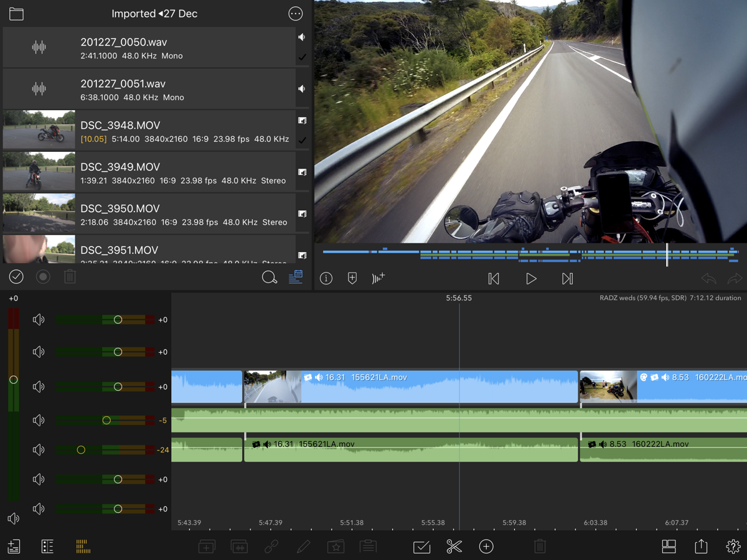
Task: Click film icon beside DSC_3949.MOV
Action: pyautogui.click(x=303, y=172)
